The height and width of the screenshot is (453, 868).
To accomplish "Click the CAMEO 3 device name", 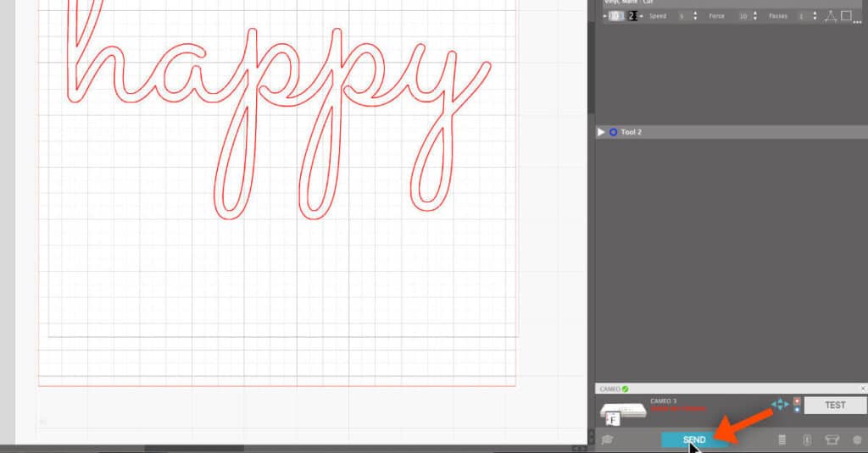I will [663, 401].
